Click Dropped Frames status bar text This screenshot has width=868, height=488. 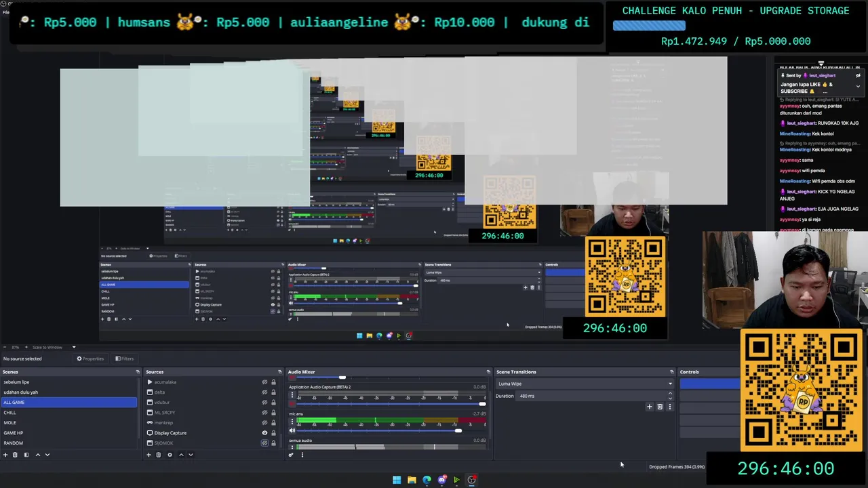pyautogui.click(x=677, y=467)
